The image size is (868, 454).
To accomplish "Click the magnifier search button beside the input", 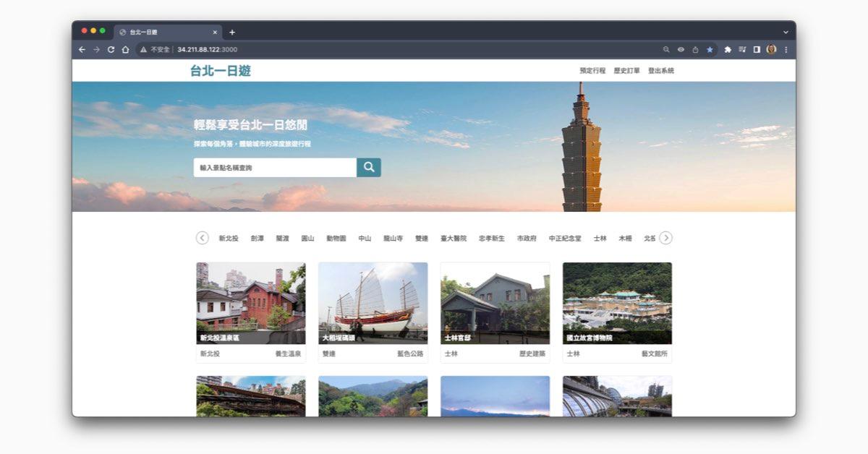I will pos(369,168).
